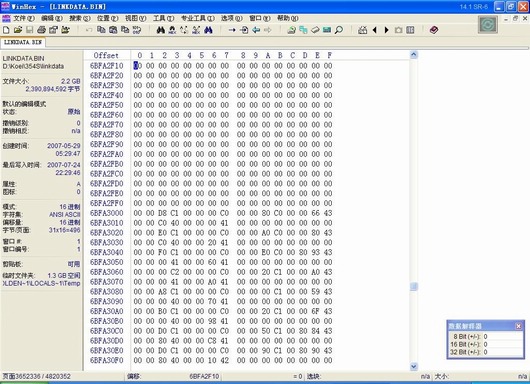Click the blue Back arrow icon
Image resolution: width=530 pixels, height=384 pixels.
(256, 30)
